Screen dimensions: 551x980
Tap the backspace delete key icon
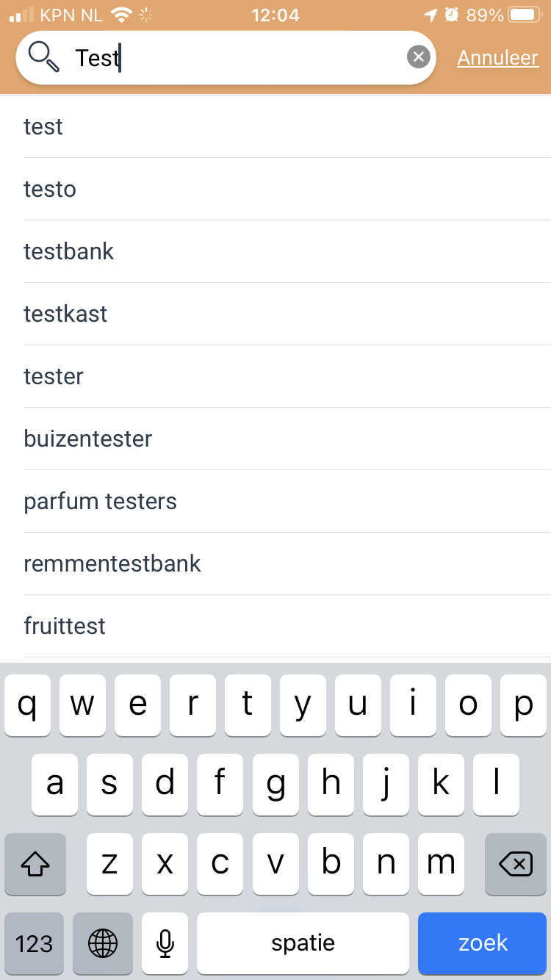[x=516, y=864]
